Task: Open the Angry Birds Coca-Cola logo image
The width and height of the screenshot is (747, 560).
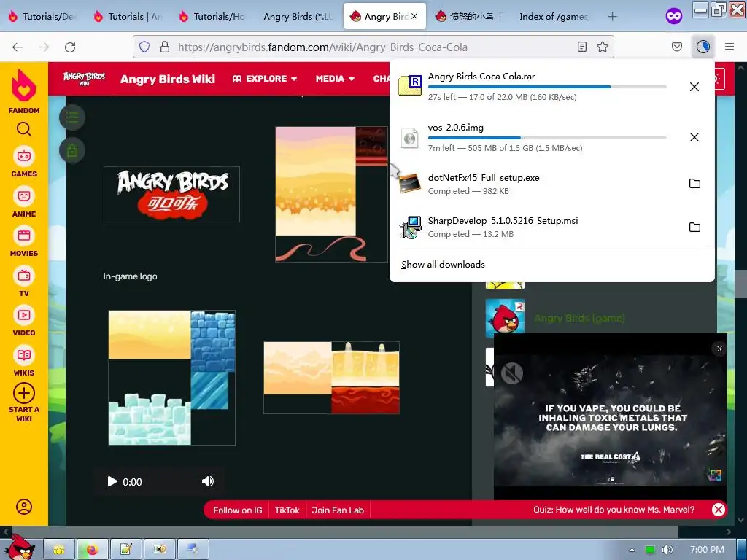Action: 171,194
